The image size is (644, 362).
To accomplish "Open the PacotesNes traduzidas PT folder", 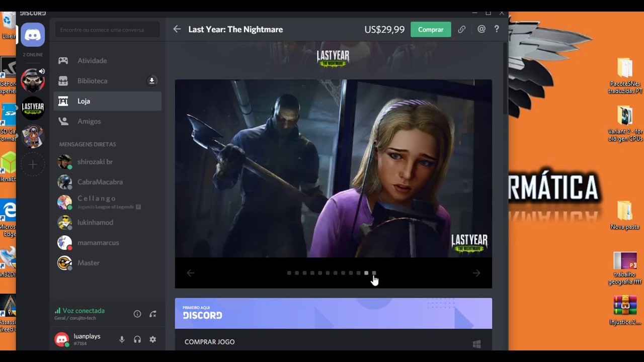I will pyautogui.click(x=625, y=76).
